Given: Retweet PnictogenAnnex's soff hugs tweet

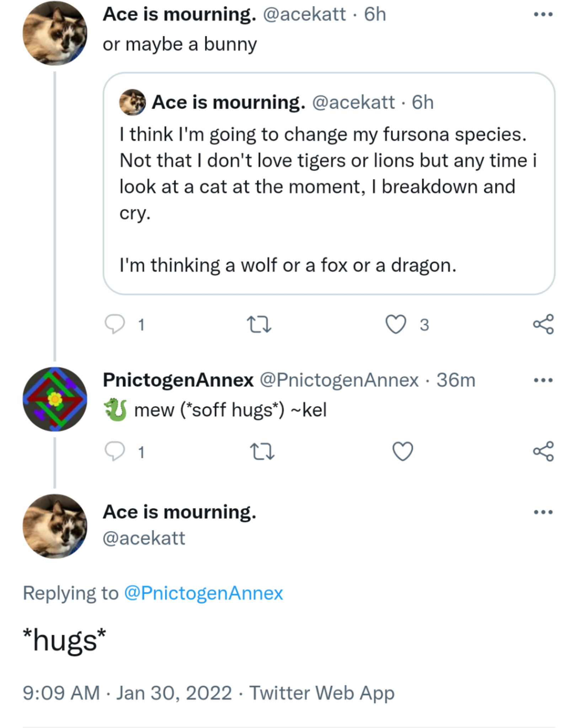Looking at the screenshot, I should [x=262, y=452].
